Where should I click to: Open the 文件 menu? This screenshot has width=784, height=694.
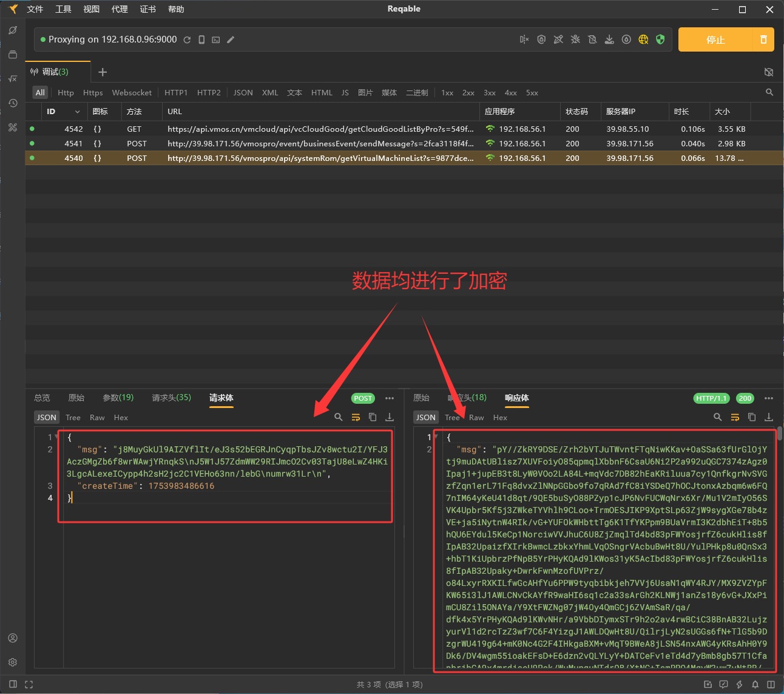(35, 9)
